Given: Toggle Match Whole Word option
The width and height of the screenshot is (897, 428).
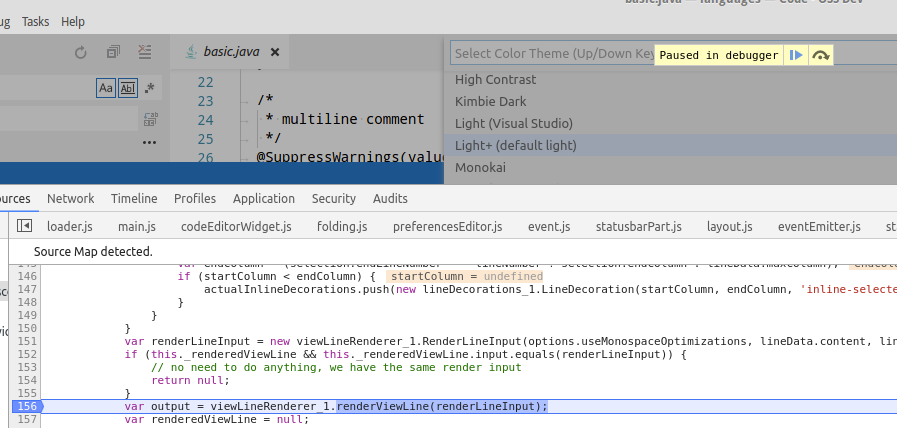Looking at the screenshot, I should [x=128, y=88].
